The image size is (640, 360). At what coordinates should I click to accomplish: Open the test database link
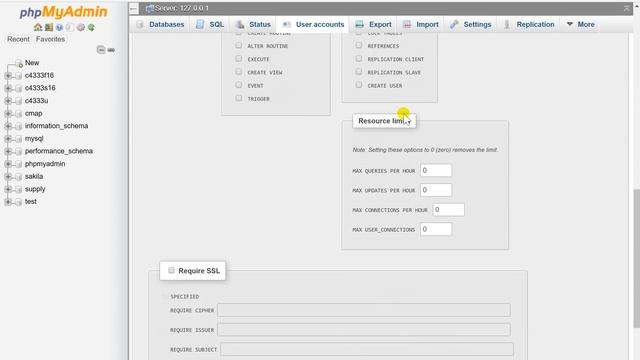[31, 202]
